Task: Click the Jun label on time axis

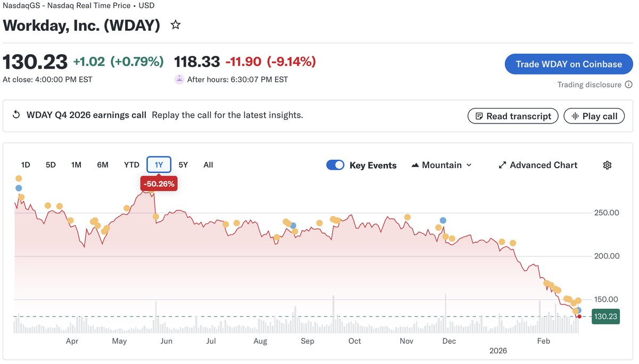Action: click(166, 341)
